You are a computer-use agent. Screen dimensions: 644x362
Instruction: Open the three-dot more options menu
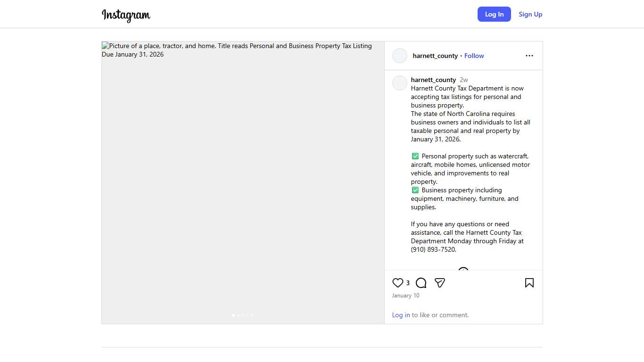(x=529, y=56)
